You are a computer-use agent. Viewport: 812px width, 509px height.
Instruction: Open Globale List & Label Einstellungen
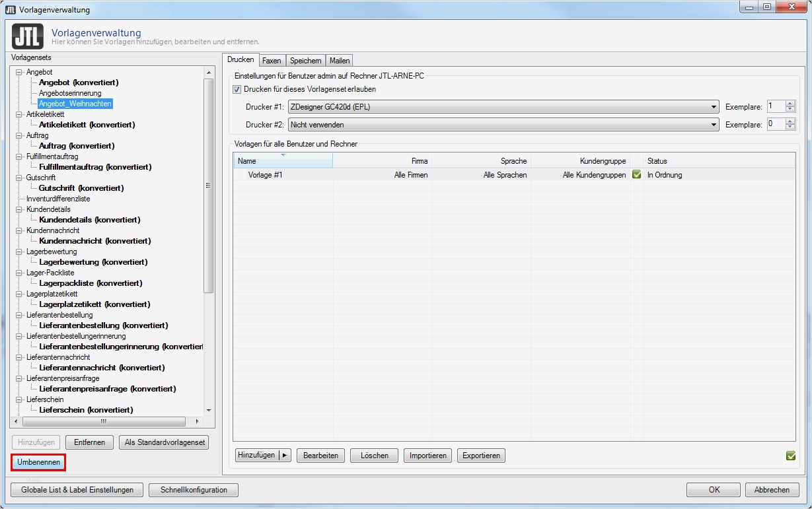[x=77, y=490]
